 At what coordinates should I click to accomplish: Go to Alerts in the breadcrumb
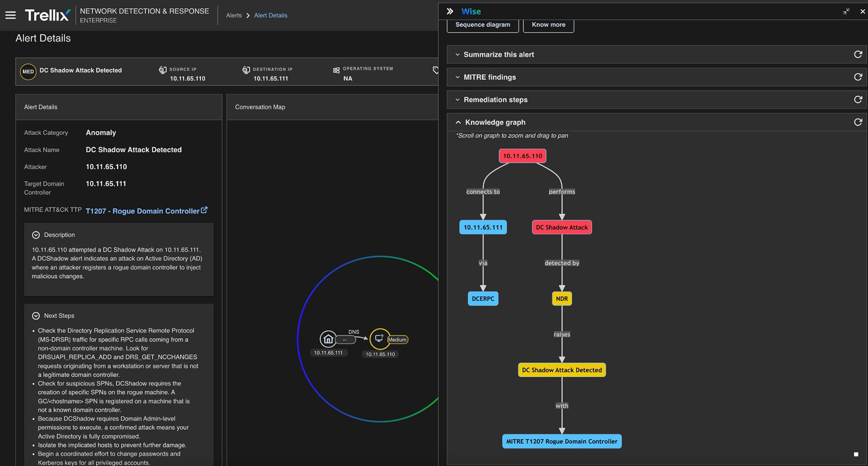(234, 15)
